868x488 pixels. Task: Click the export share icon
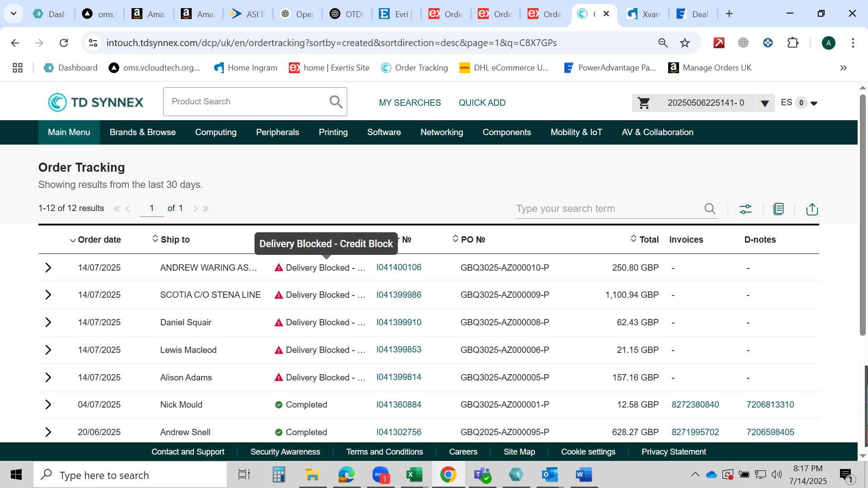pyautogui.click(x=812, y=209)
